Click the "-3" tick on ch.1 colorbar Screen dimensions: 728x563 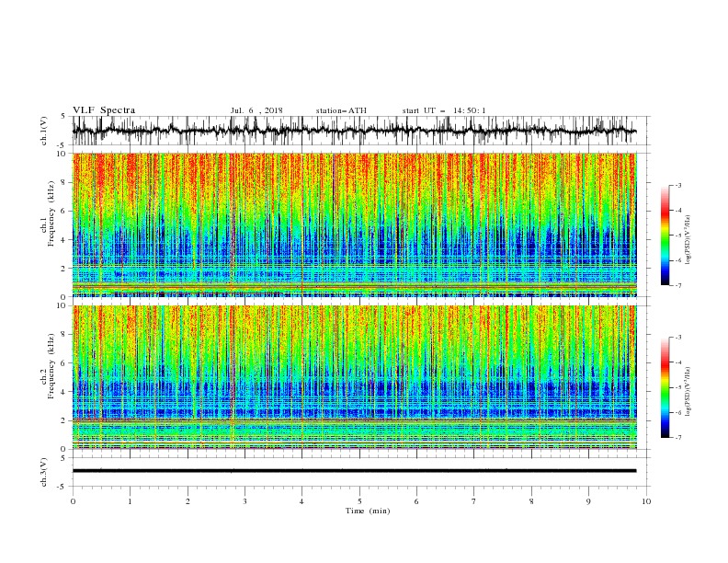[x=678, y=185]
